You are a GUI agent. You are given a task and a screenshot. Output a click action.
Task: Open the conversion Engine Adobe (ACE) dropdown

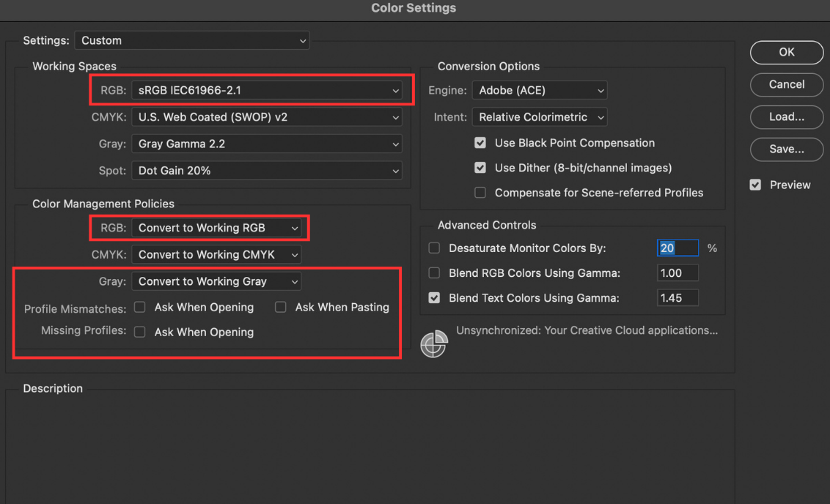pyautogui.click(x=540, y=90)
